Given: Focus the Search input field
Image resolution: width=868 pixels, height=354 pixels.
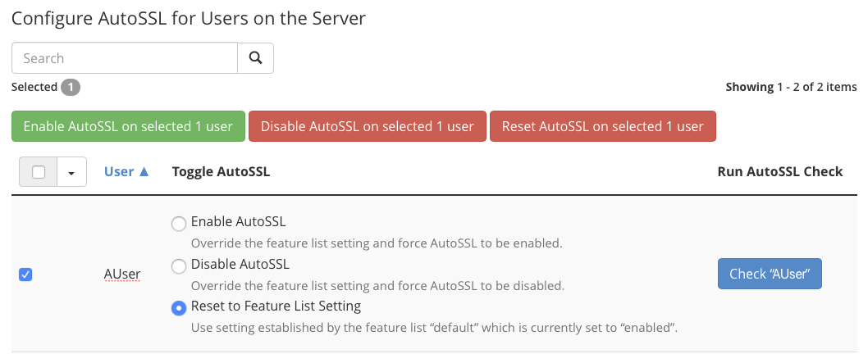Looking at the screenshot, I should (x=125, y=58).
